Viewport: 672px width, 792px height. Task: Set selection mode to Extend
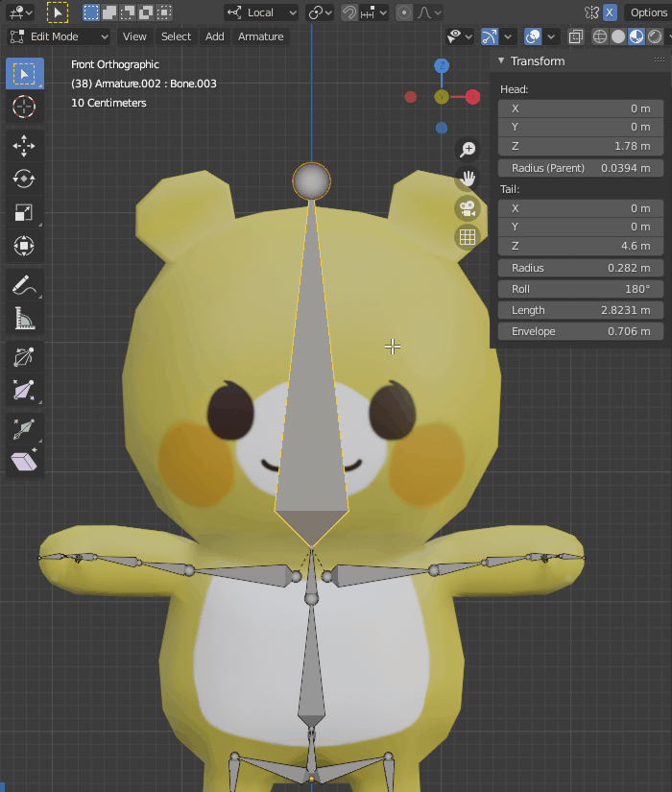(x=109, y=12)
